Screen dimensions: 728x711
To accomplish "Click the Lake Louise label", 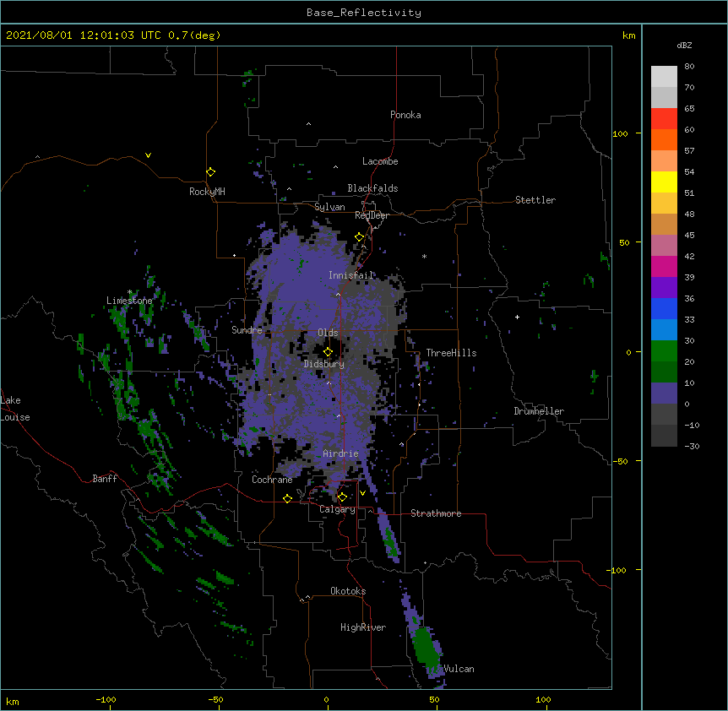I will click(15, 409).
